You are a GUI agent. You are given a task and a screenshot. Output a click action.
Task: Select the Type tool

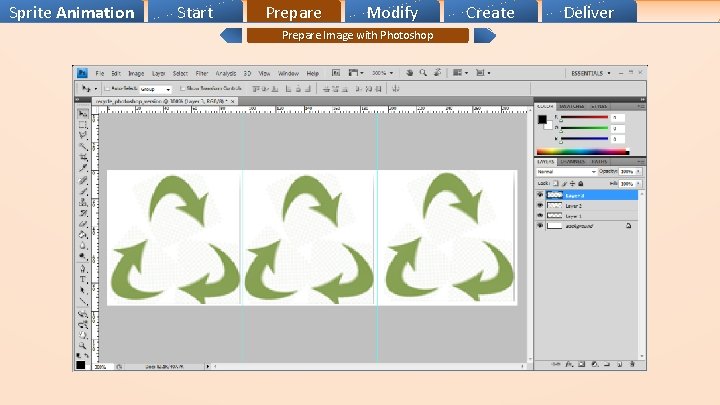coord(83,280)
